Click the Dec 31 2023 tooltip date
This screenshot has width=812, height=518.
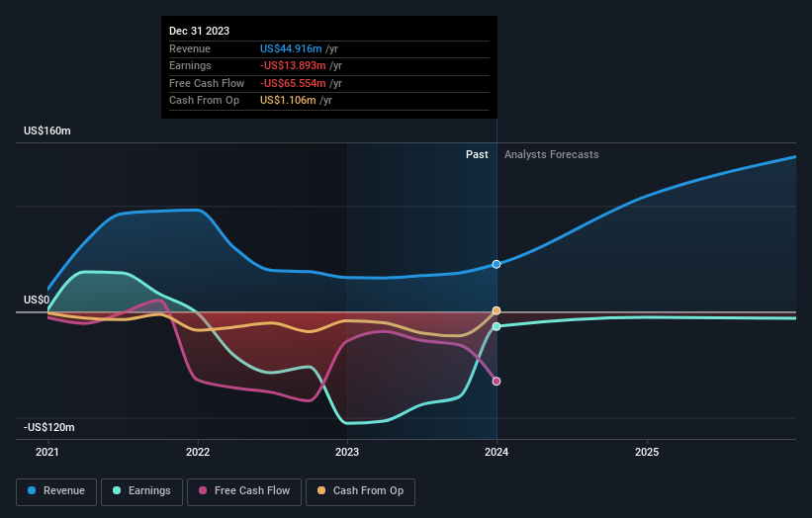point(200,31)
